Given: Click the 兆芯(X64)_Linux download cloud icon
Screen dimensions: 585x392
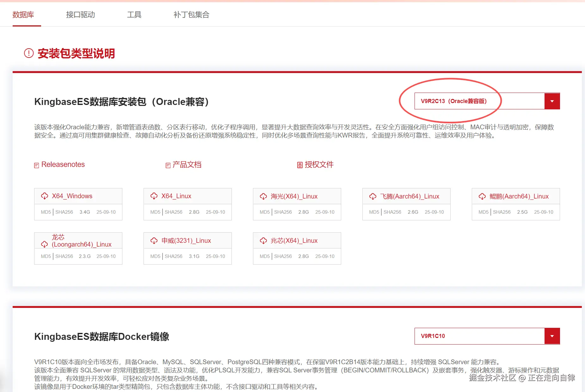Looking at the screenshot, I should click(263, 241).
